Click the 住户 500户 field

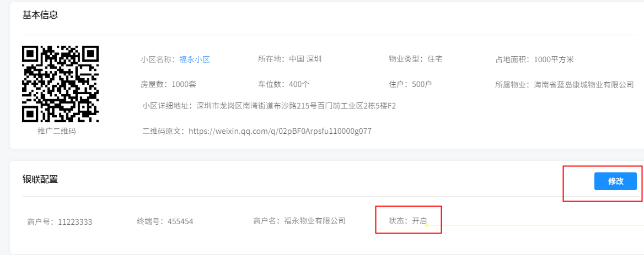pyautogui.click(x=410, y=84)
